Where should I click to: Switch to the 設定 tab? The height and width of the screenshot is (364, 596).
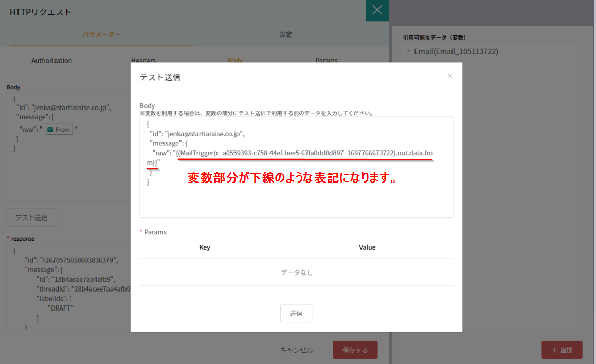click(x=286, y=34)
